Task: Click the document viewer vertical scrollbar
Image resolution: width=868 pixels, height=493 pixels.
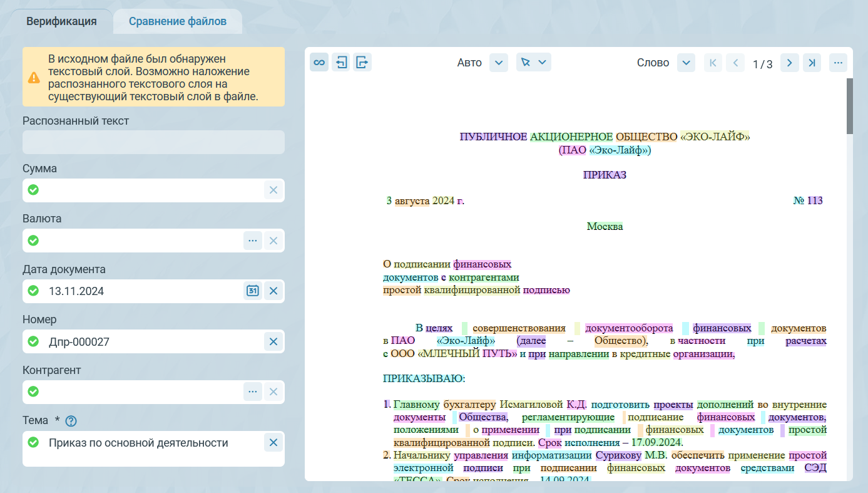Action: point(849,106)
